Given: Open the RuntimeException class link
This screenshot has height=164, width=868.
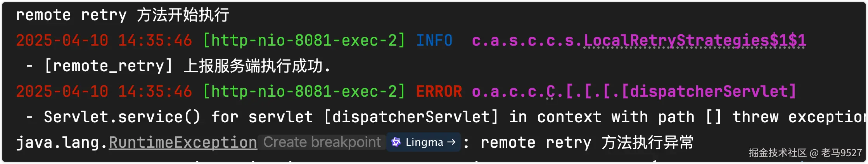Looking at the screenshot, I should (183, 142).
